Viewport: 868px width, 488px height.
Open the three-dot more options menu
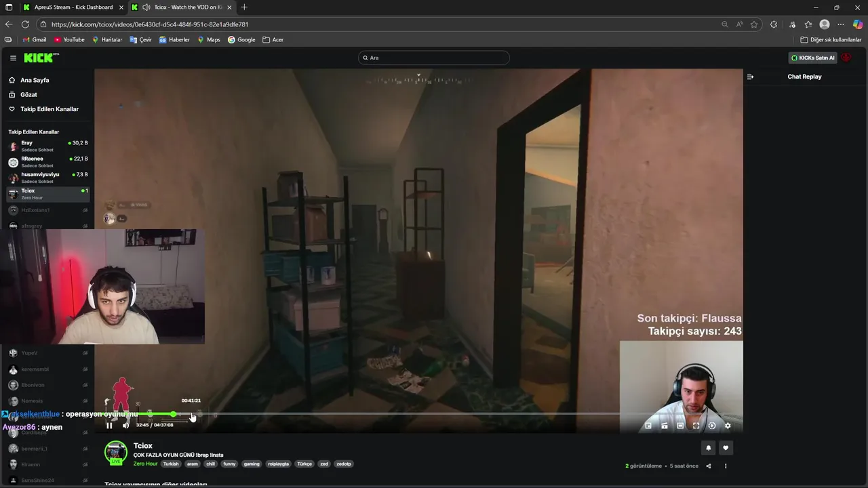726,466
